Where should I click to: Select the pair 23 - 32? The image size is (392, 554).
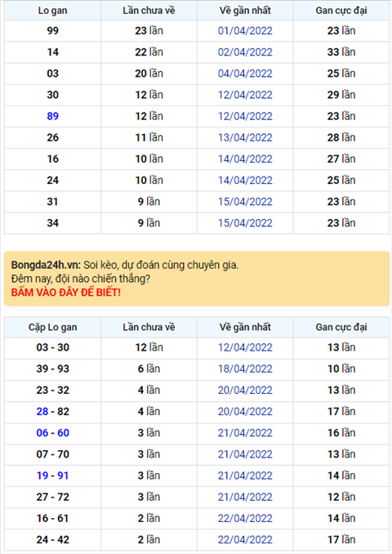tap(52, 390)
